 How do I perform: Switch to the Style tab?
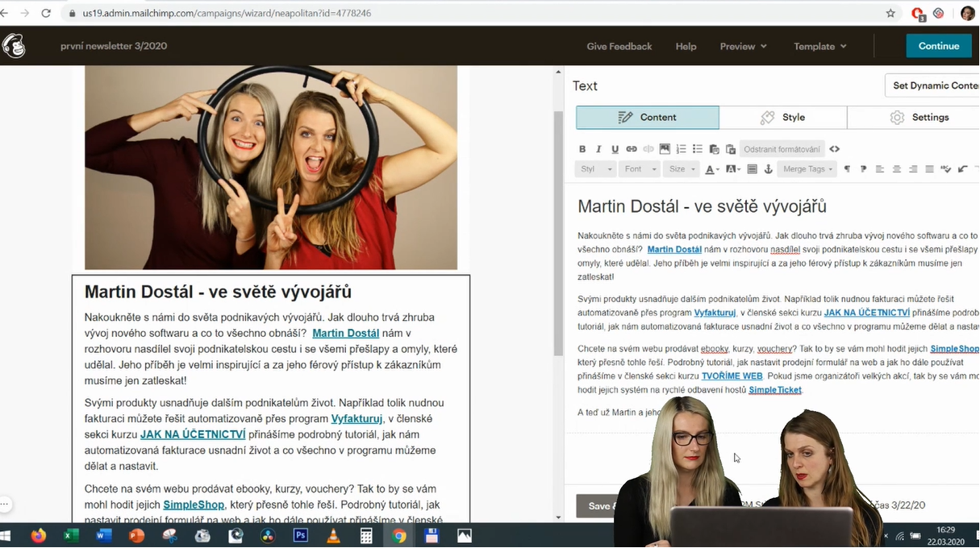tap(783, 118)
